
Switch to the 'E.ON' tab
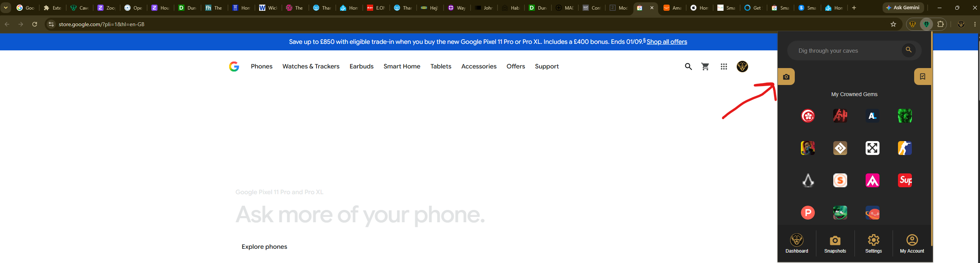[x=376, y=8]
